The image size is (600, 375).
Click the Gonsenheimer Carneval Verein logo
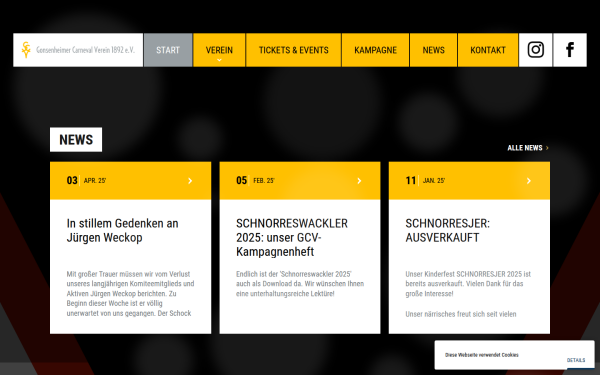78,50
